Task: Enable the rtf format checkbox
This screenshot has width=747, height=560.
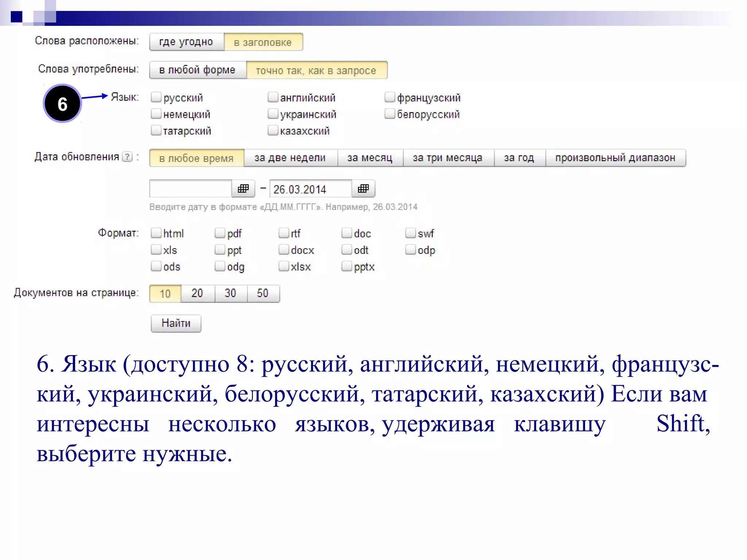Action: pyautogui.click(x=284, y=233)
